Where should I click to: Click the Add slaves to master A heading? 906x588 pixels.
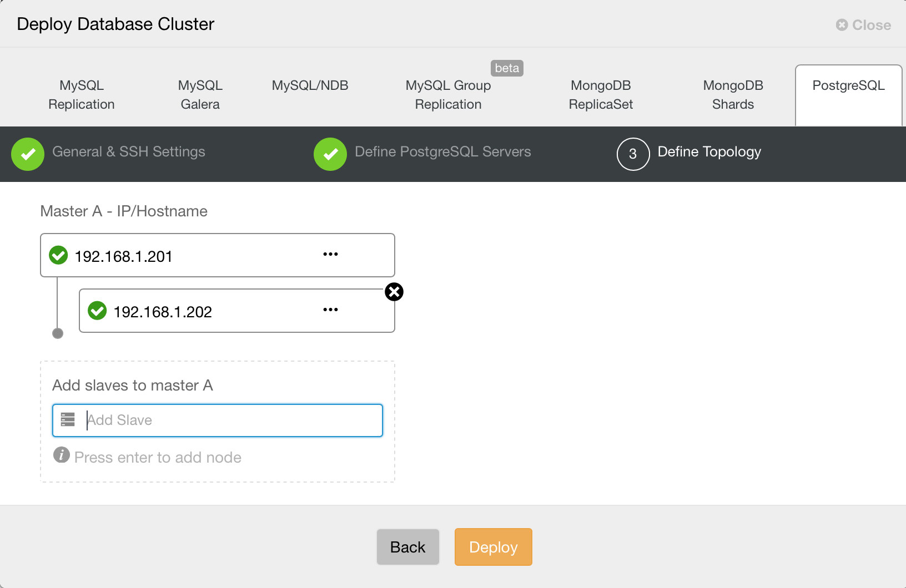[133, 386]
